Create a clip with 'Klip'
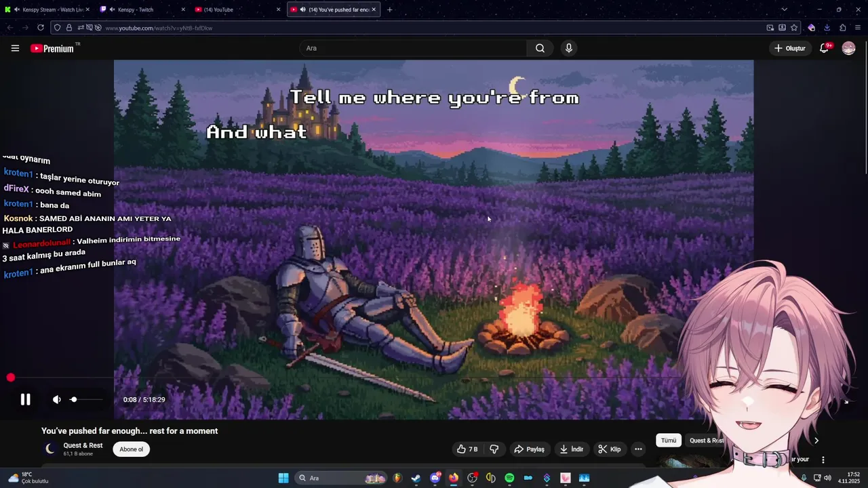The image size is (868, 488). pyautogui.click(x=609, y=449)
